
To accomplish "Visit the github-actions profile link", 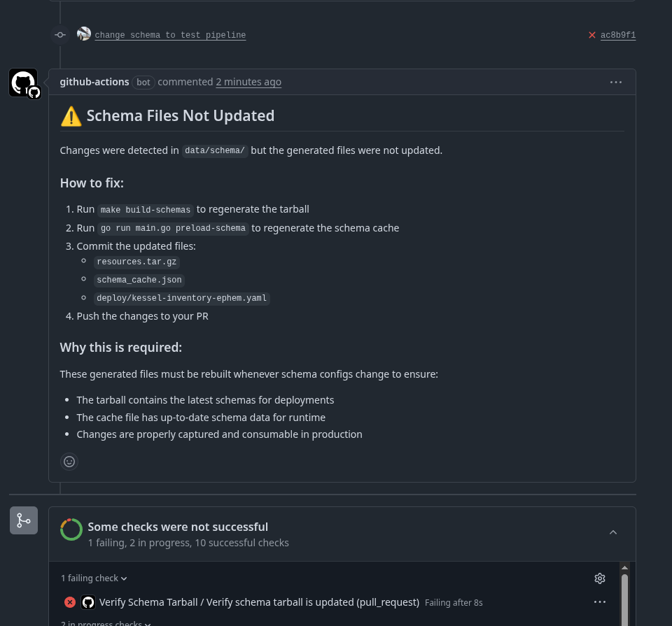I will (x=94, y=82).
